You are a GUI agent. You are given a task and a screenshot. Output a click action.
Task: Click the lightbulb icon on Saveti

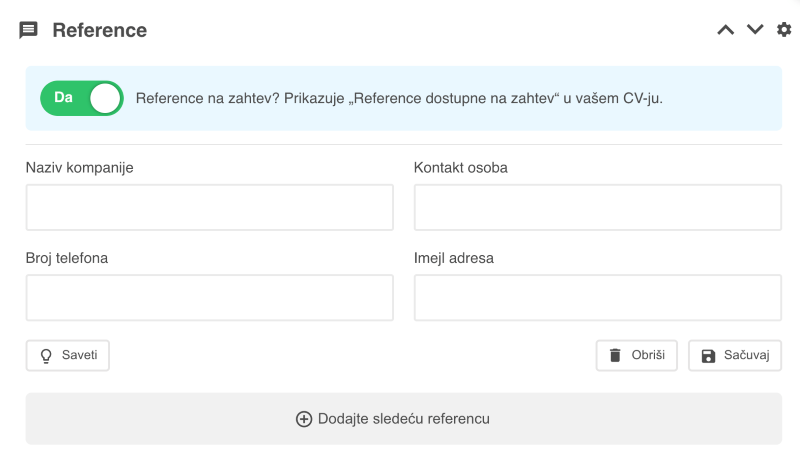pyautogui.click(x=46, y=355)
